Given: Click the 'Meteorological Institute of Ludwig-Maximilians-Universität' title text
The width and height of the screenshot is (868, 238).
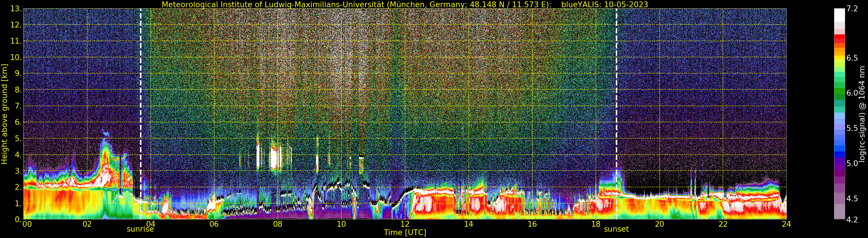Looking at the screenshot, I should (274, 4).
